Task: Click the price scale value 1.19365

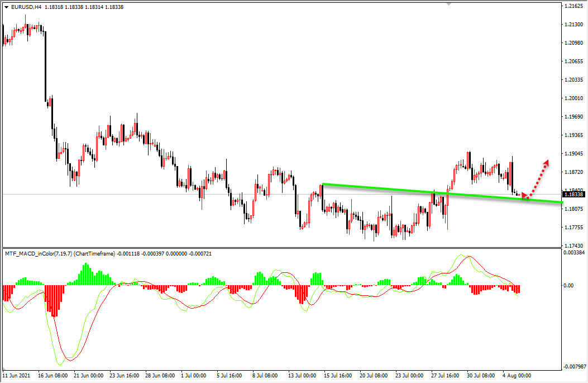Action: (573, 135)
